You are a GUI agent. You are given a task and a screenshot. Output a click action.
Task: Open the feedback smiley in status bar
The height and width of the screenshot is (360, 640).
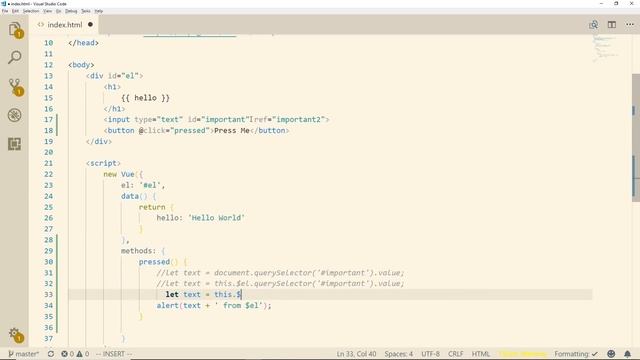pos(611,354)
